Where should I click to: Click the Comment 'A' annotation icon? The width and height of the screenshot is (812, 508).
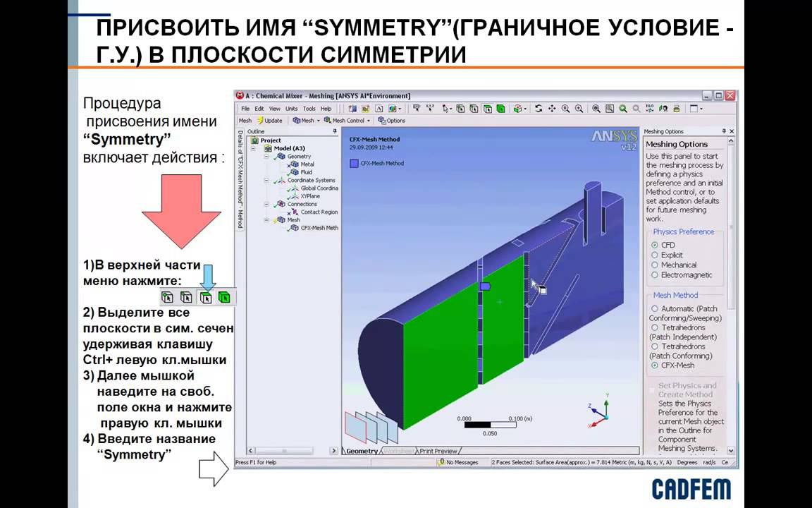[x=379, y=109]
